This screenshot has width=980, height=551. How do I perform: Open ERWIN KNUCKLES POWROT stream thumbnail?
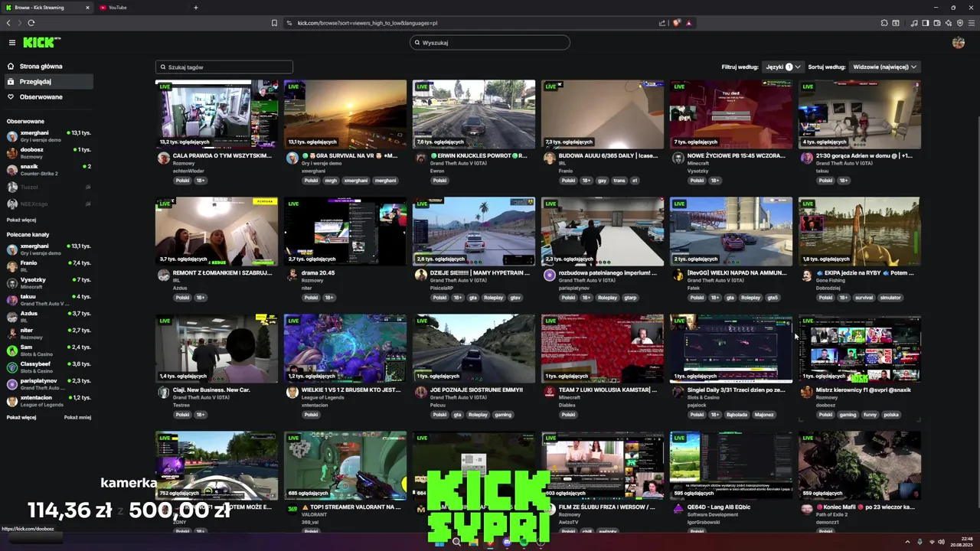pyautogui.click(x=474, y=114)
